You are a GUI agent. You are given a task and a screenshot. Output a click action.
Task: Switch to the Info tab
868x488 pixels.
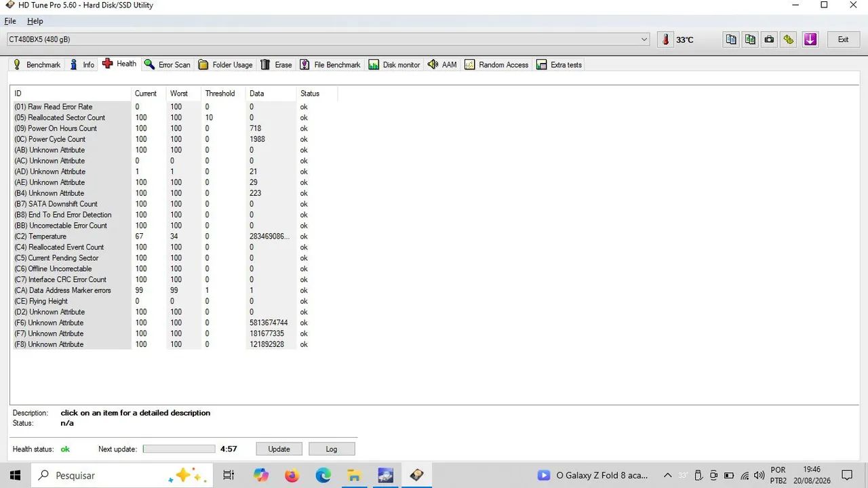click(82, 65)
